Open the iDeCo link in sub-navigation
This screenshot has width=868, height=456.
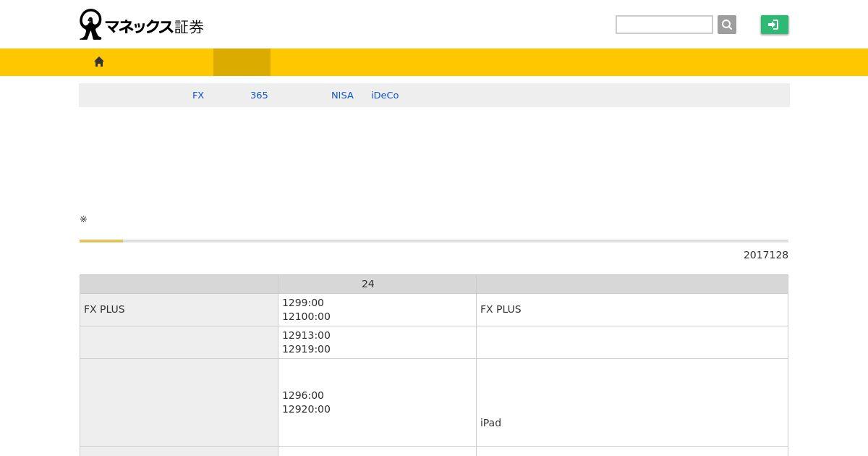385,96
